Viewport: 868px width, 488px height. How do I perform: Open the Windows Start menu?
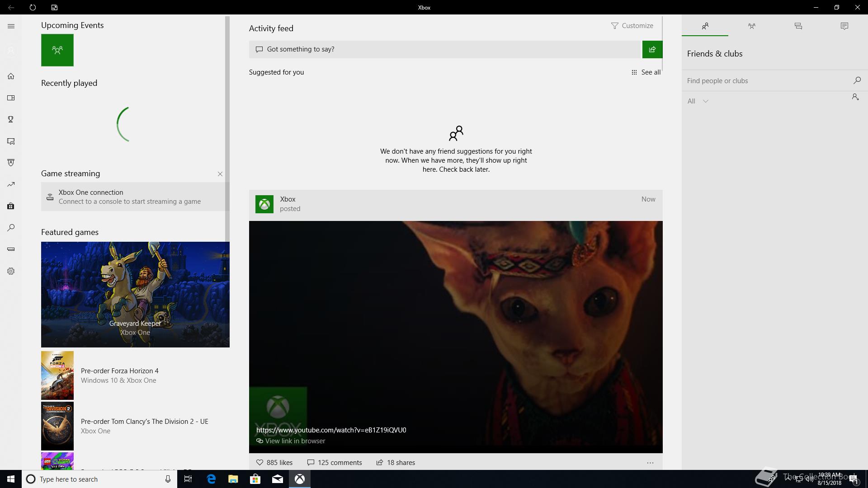(11, 479)
